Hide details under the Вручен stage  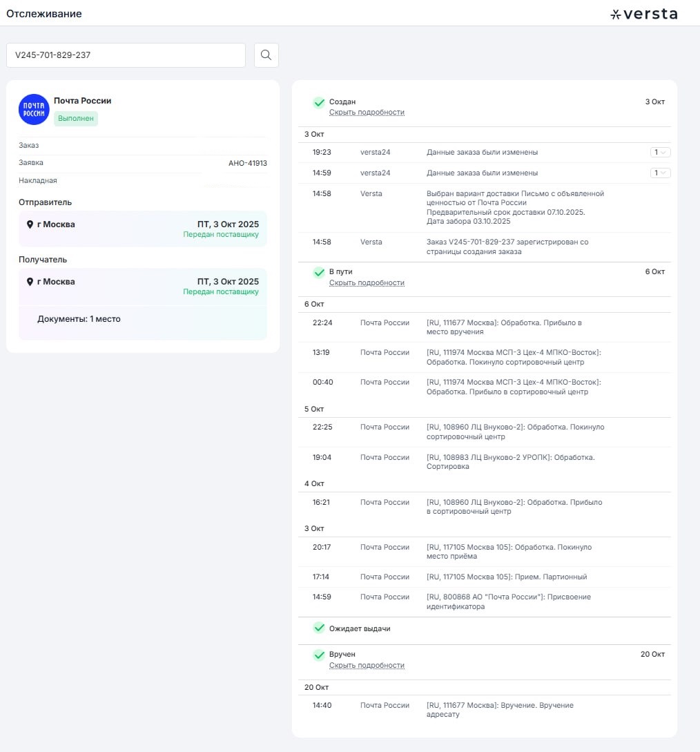(367, 666)
